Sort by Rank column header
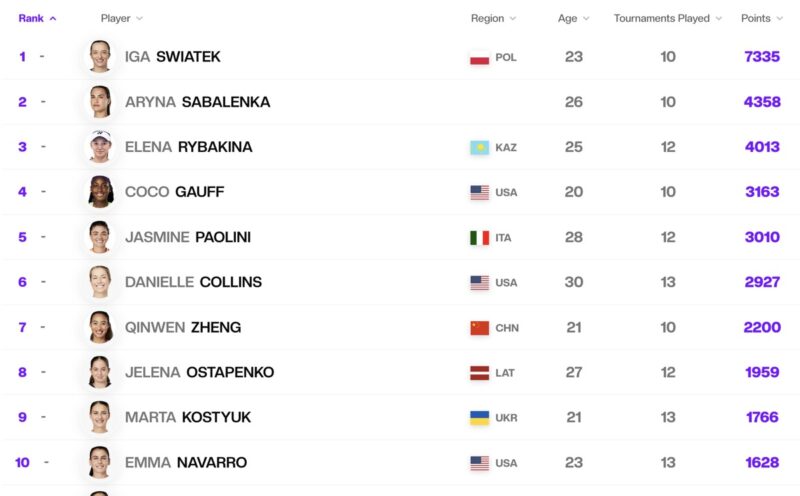Image resolution: width=800 pixels, height=496 pixels. tap(37, 18)
